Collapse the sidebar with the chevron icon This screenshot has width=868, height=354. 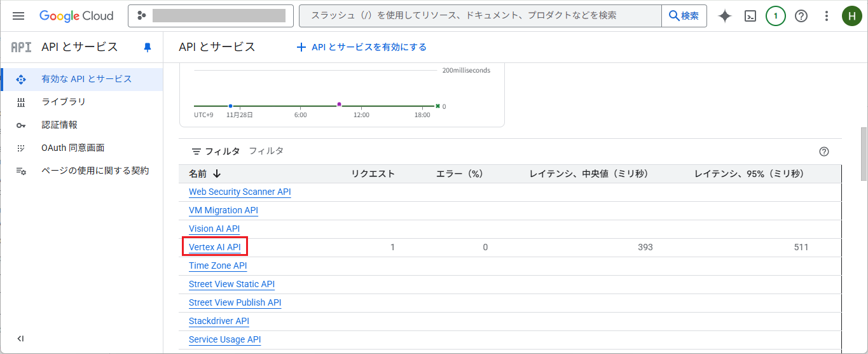[20, 339]
